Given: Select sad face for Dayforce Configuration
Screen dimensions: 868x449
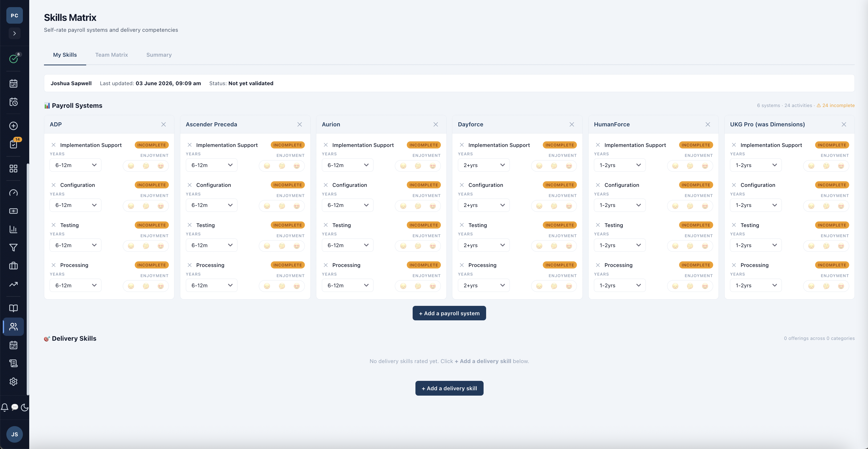Looking at the screenshot, I should 540,206.
